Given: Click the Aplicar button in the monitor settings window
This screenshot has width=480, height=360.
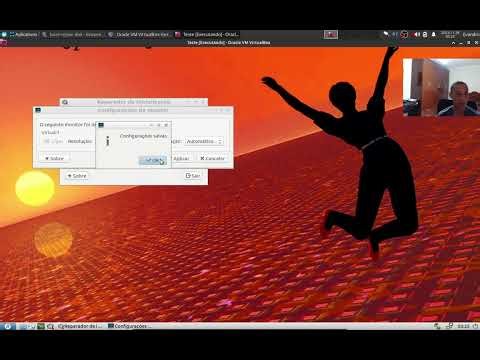Looking at the screenshot, I should pyautogui.click(x=181, y=158).
